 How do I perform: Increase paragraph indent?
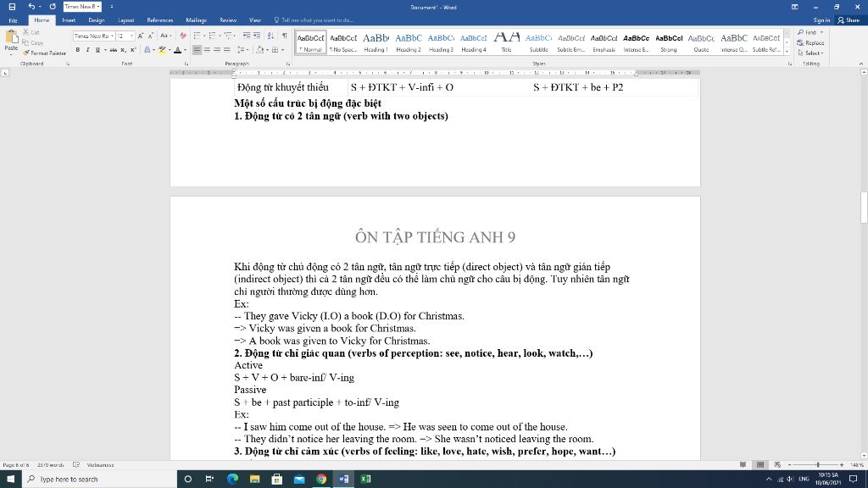[x=257, y=36]
